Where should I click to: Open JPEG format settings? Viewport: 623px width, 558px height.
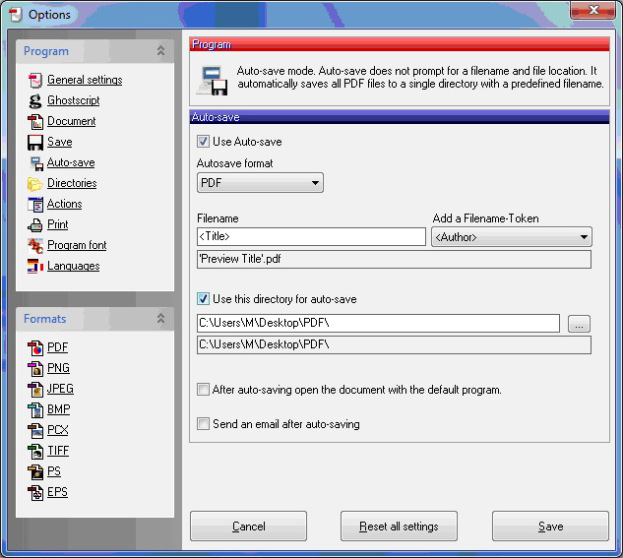60,389
